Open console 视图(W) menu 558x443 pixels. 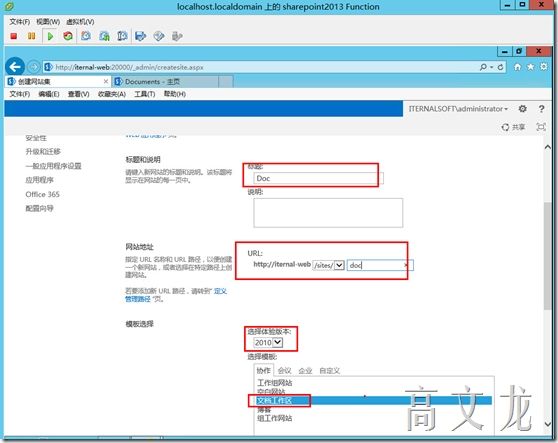[48, 22]
